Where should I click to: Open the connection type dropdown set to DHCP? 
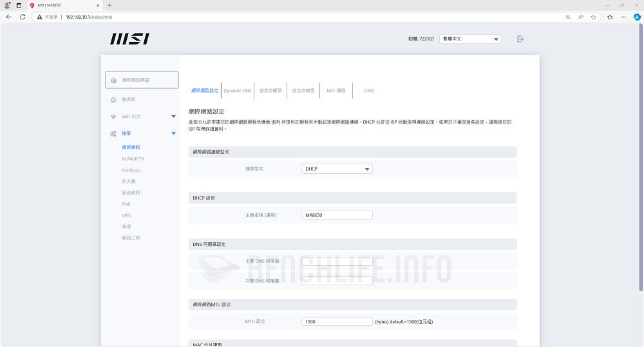(x=337, y=169)
